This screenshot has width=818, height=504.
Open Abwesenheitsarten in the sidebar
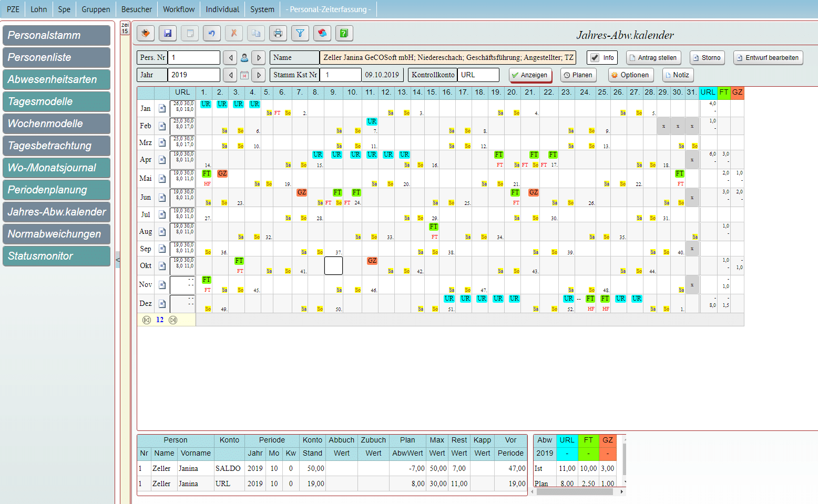coord(57,80)
